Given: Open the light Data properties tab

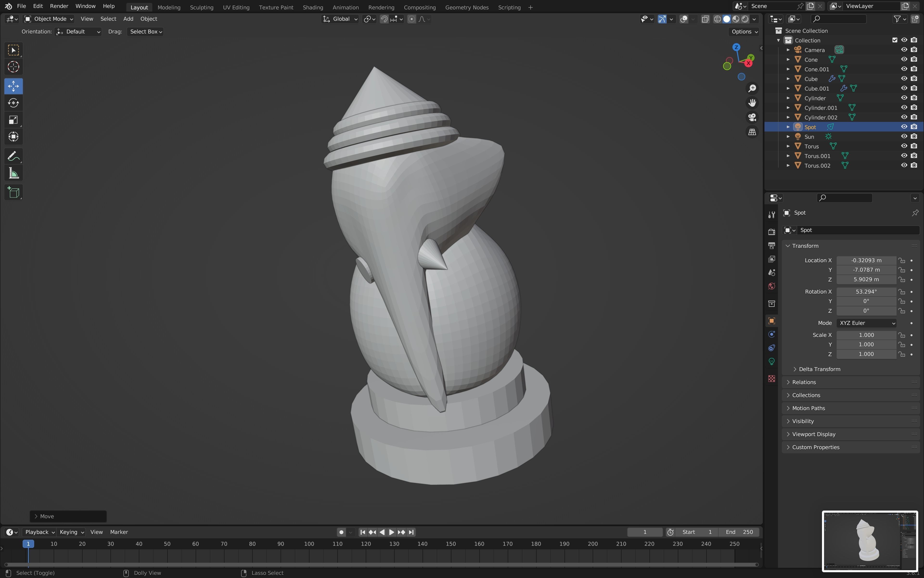Looking at the screenshot, I should (x=772, y=362).
